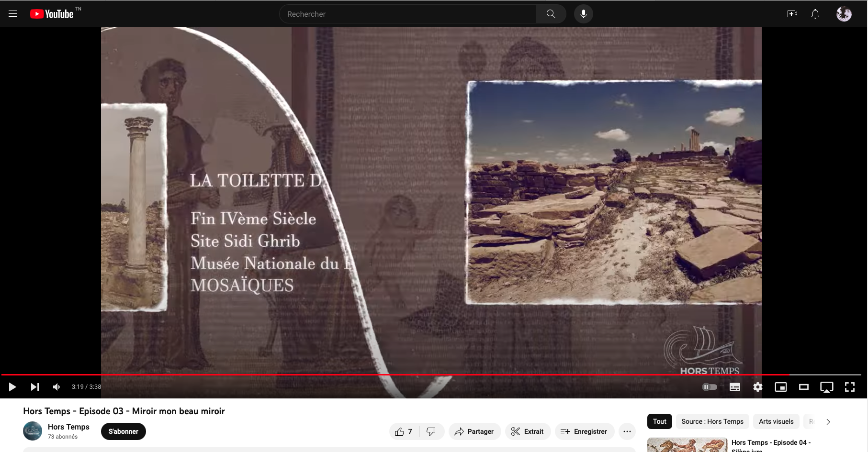Image resolution: width=868 pixels, height=452 pixels.
Task: Select the Arts visuels chip
Action: coord(776,421)
